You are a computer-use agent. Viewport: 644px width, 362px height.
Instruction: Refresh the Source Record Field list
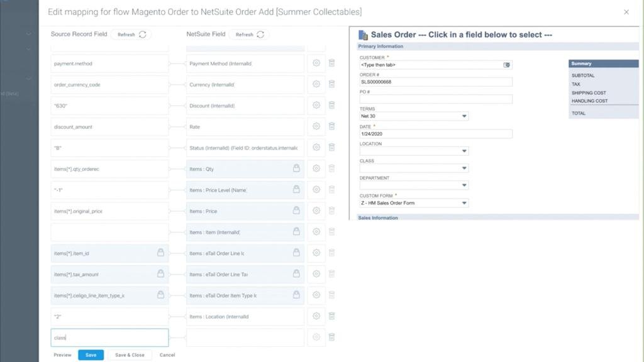tap(131, 35)
